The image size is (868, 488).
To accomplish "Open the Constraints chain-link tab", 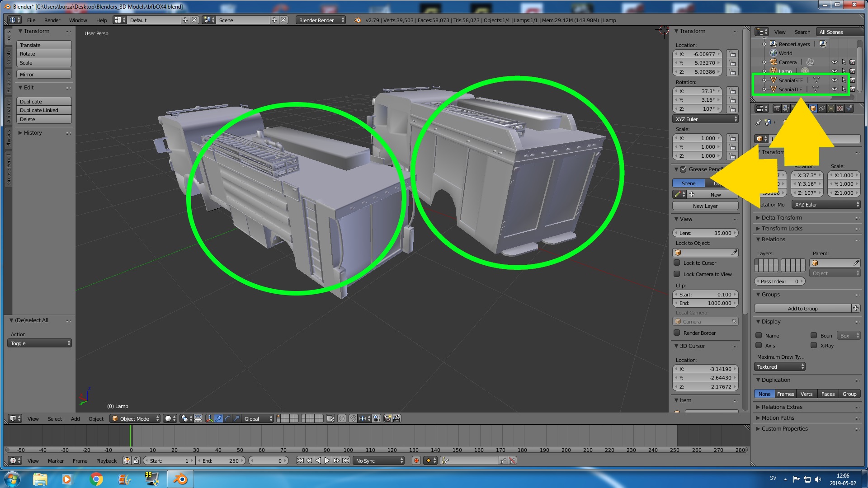I will pos(822,108).
